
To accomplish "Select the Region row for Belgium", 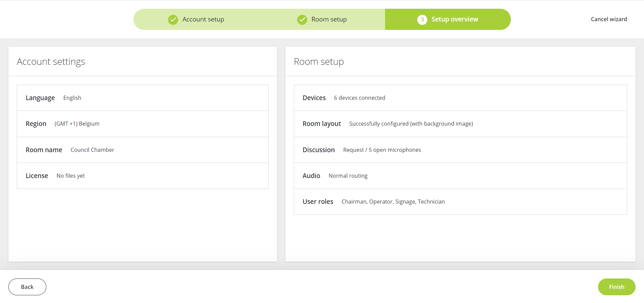I will [143, 124].
